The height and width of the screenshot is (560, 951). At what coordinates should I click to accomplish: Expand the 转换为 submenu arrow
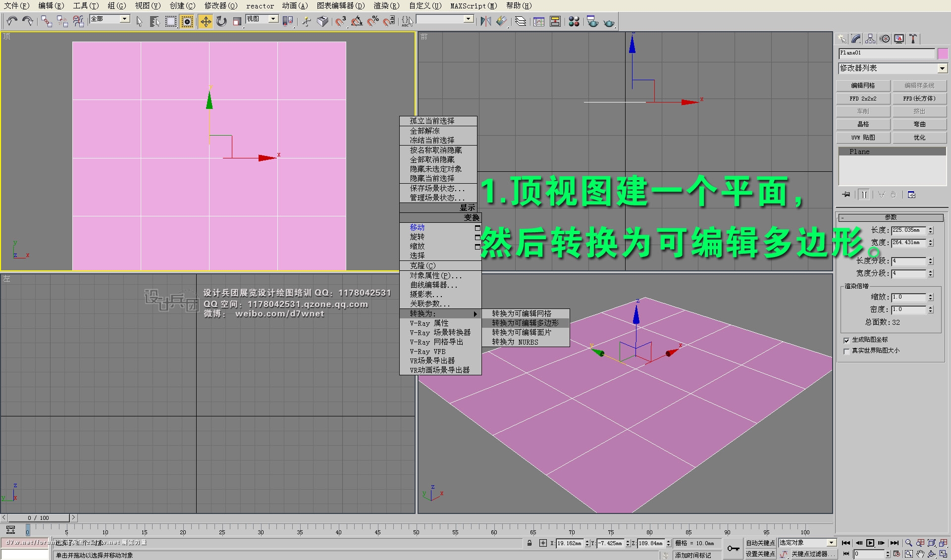click(x=475, y=314)
